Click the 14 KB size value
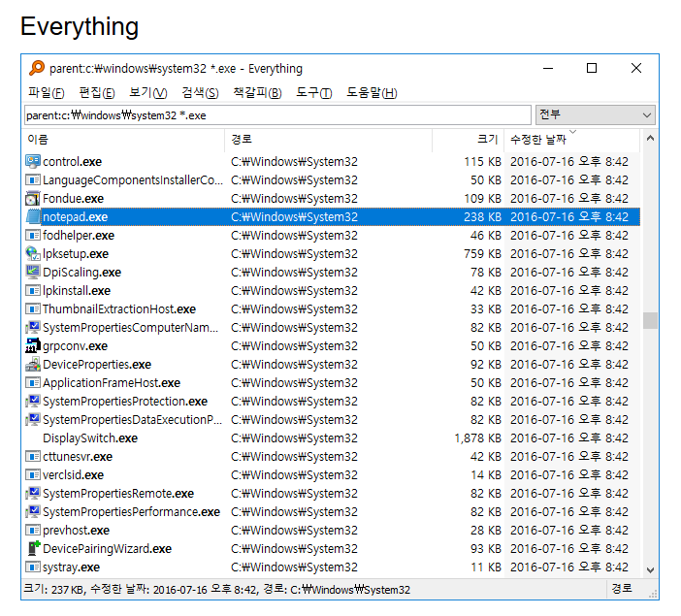Image resolution: width=681 pixels, height=616 pixels. click(486, 474)
